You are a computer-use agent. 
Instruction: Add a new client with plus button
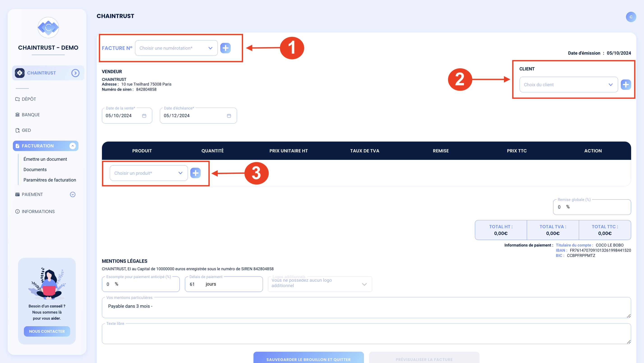coord(626,85)
